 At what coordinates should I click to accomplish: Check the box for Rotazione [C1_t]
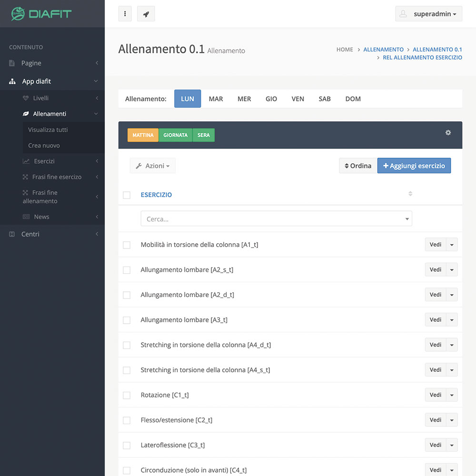pyautogui.click(x=127, y=395)
